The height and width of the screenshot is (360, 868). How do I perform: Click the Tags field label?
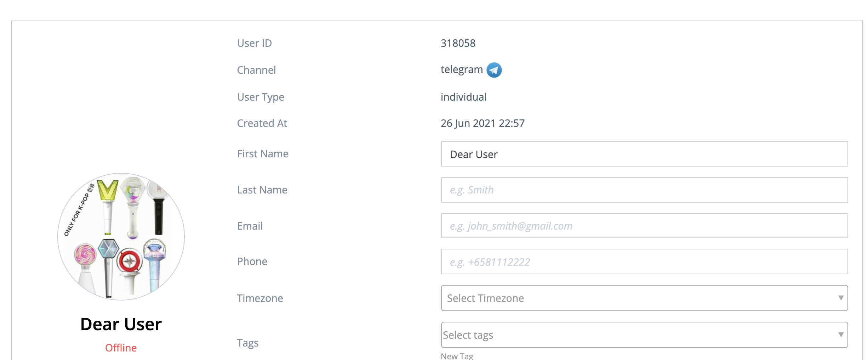coord(247,343)
